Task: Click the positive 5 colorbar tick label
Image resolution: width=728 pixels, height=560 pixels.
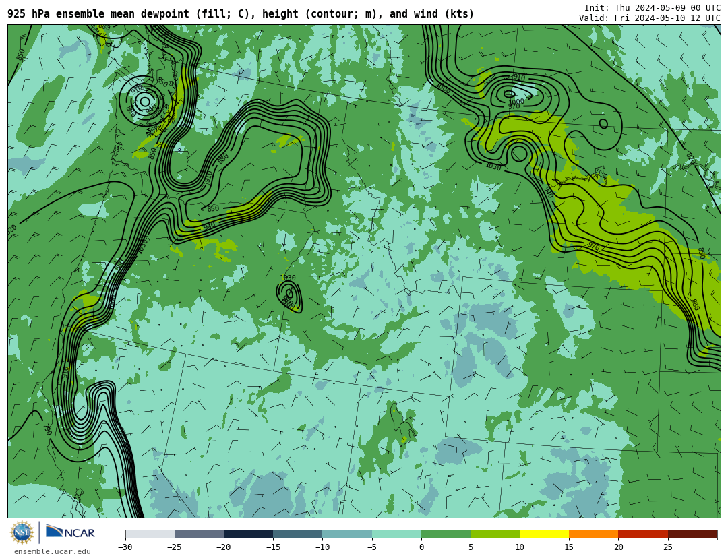Action: [471, 547]
